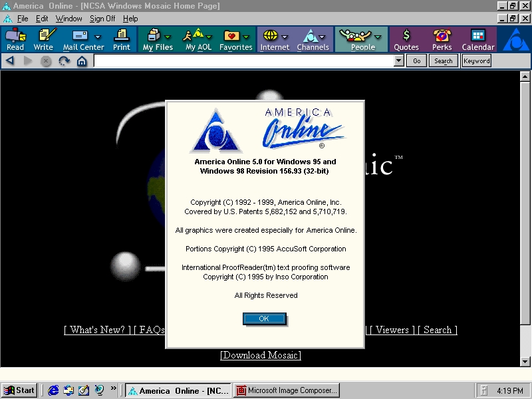The image size is (532, 399).
Task: Open the Windows Start menu
Action: [19, 390]
